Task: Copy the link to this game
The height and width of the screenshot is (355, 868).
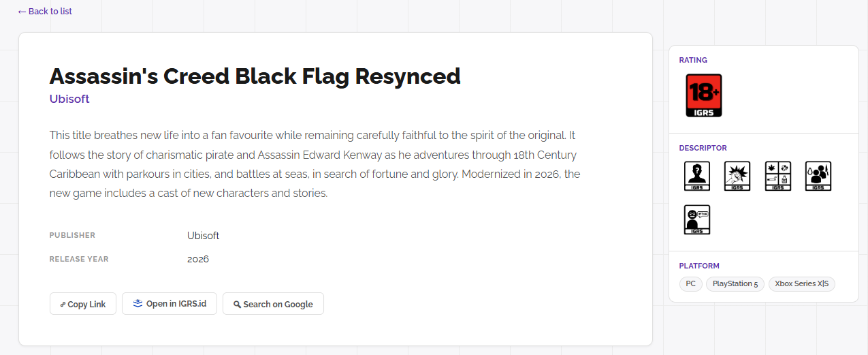Action: pos(83,304)
